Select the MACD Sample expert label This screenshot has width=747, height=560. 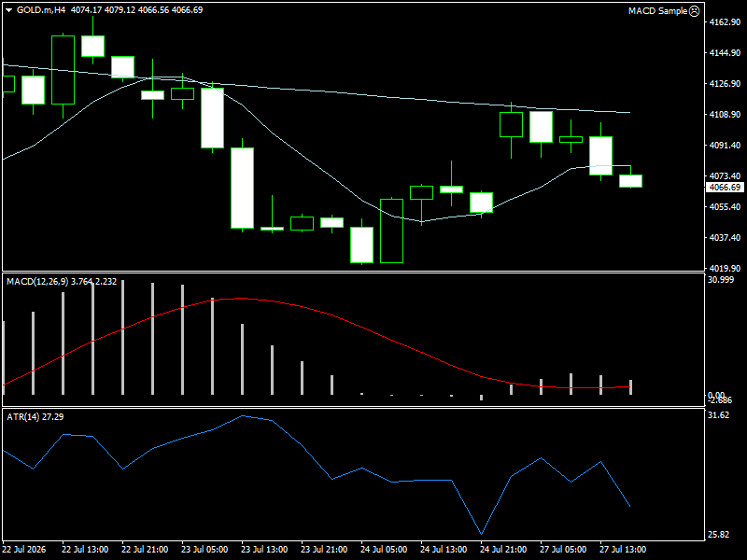coord(657,11)
